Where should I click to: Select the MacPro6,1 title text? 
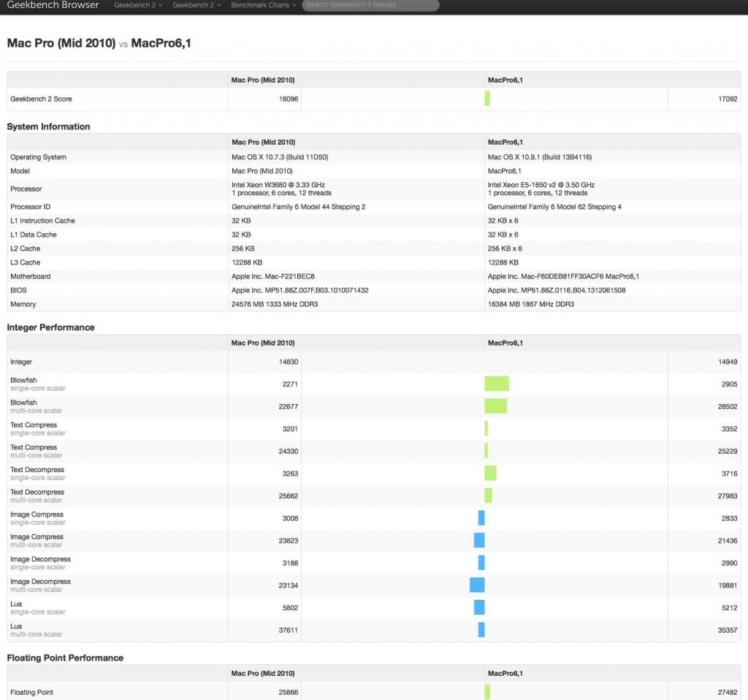[x=161, y=43]
